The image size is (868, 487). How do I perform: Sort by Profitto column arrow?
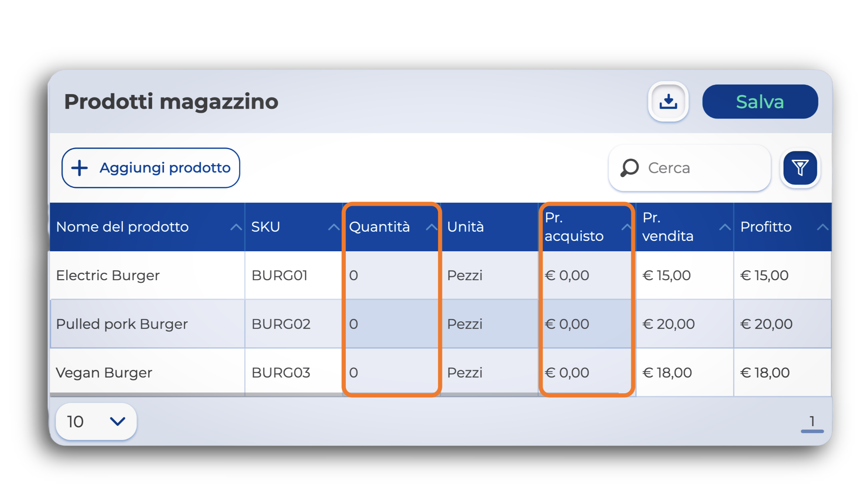[822, 227]
